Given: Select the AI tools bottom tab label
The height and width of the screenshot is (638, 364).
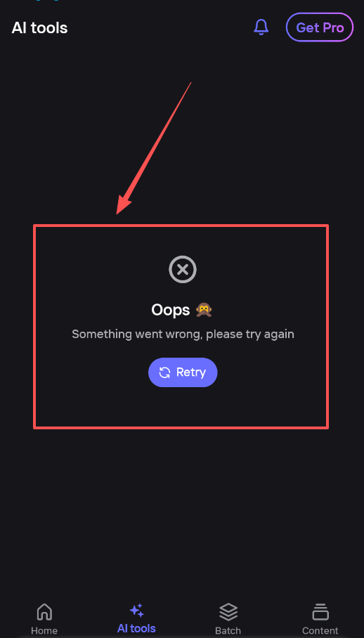Looking at the screenshot, I should click(x=136, y=628).
